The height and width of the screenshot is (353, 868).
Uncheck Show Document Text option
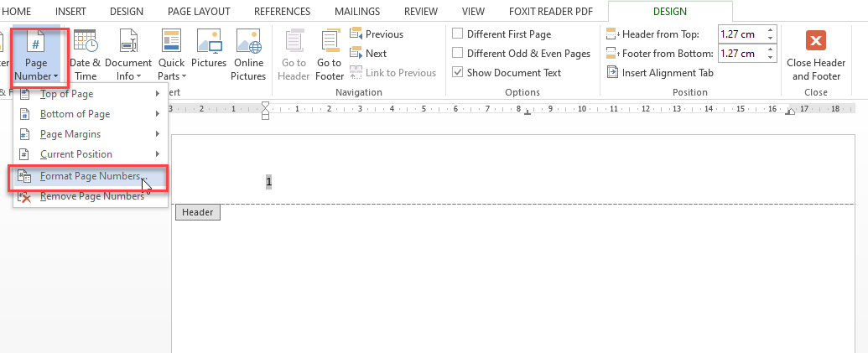[x=458, y=73]
